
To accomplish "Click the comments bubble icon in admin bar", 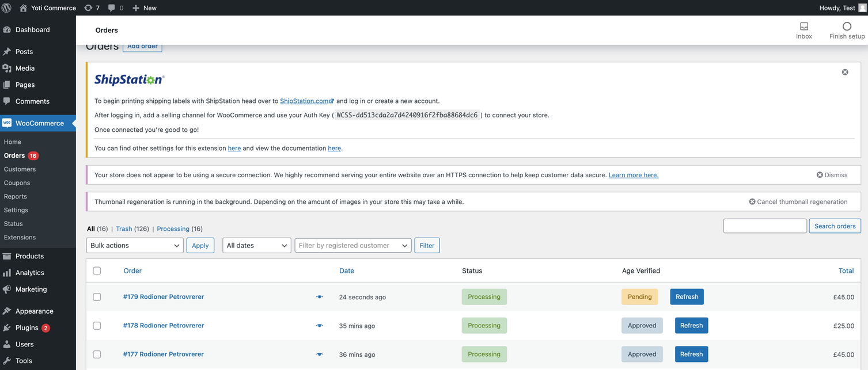I will [111, 7].
